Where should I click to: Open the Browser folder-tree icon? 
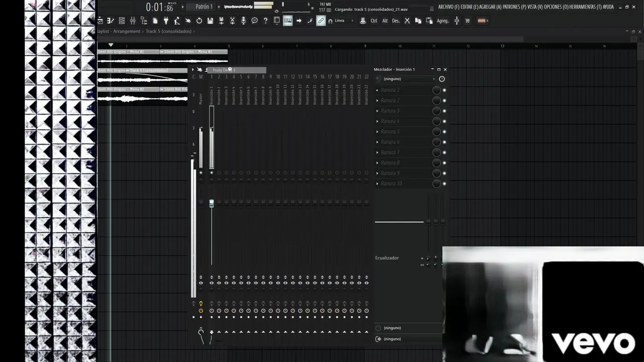click(144, 21)
